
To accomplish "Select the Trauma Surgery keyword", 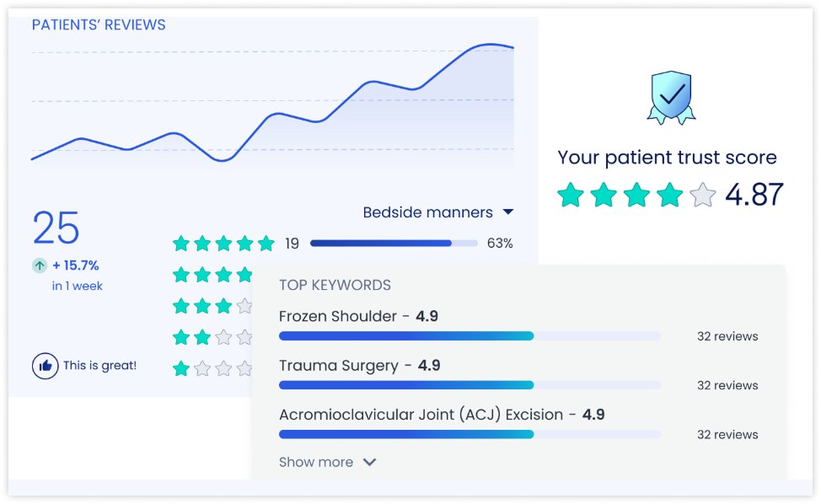I will point(339,365).
